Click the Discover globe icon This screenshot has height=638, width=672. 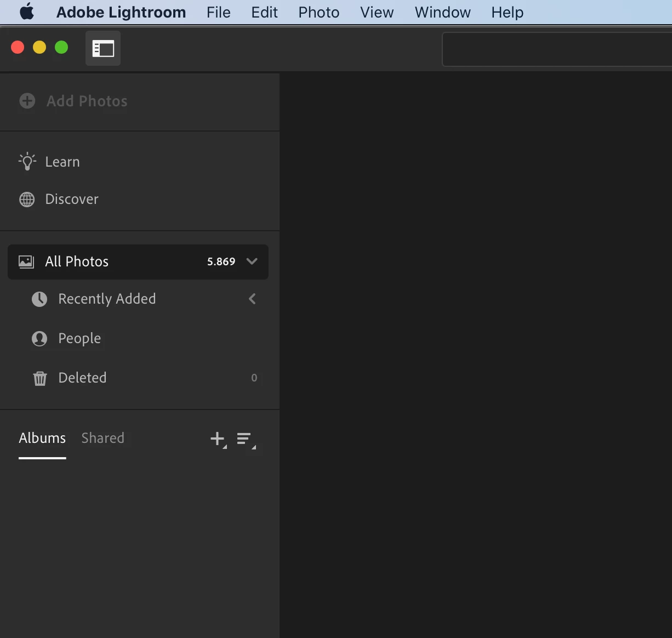pos(27,200)
